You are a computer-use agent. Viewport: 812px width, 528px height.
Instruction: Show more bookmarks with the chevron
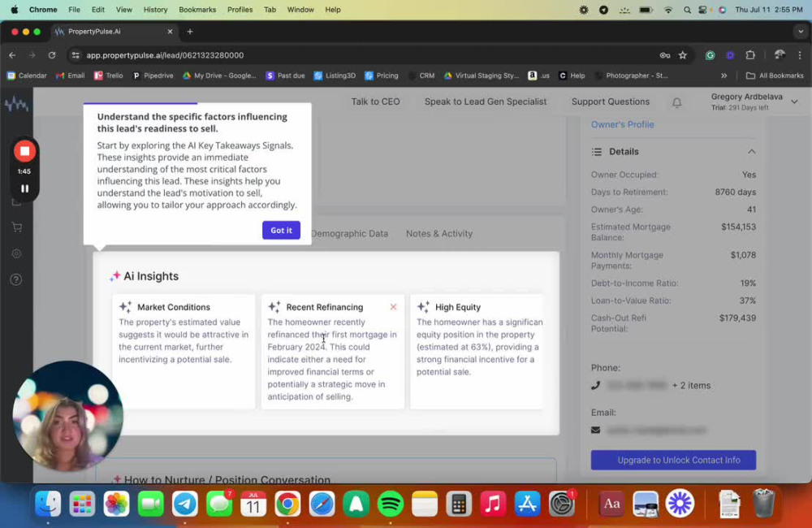[724, 76]
